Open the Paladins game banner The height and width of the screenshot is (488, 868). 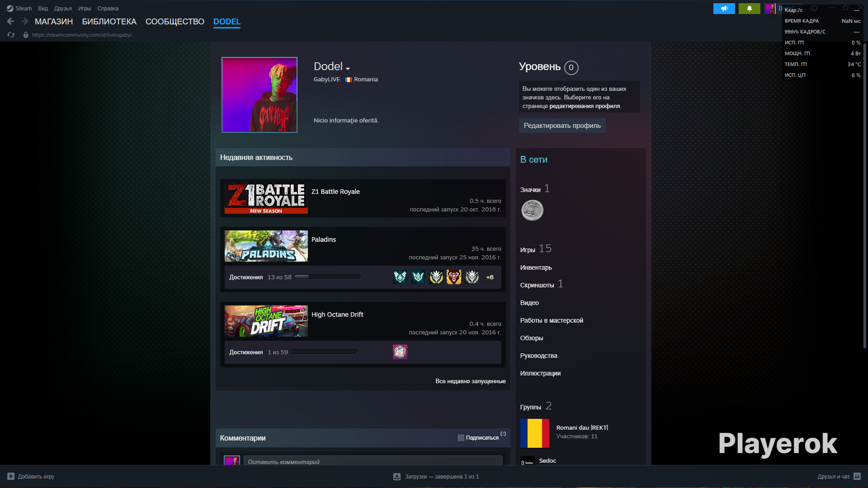[x=266, y=246]
